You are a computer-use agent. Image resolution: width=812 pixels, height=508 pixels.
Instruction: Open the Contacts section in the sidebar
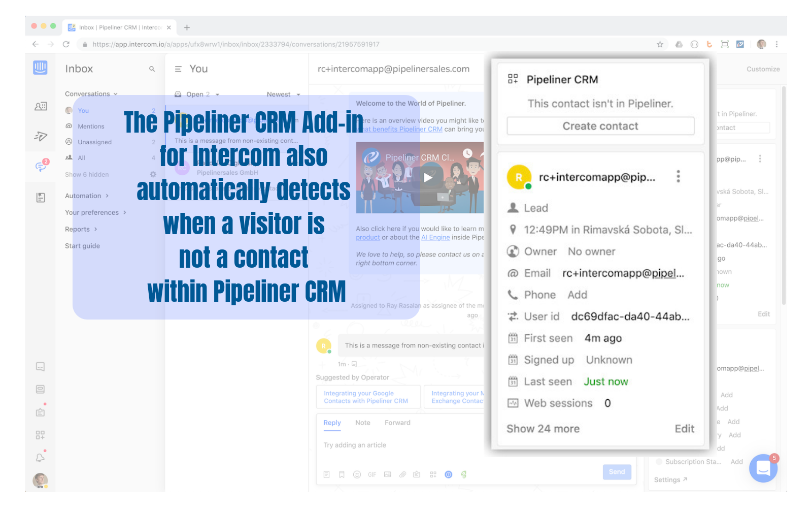41,106
